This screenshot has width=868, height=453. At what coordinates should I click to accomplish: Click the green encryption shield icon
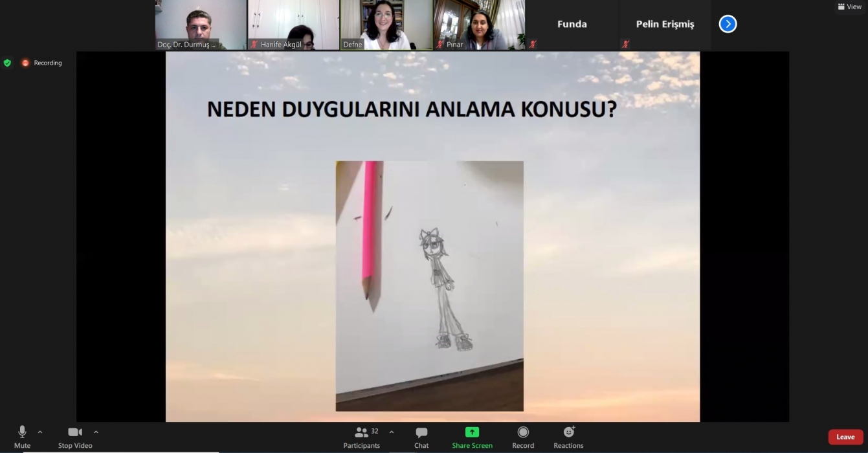[x=7, y=63]
